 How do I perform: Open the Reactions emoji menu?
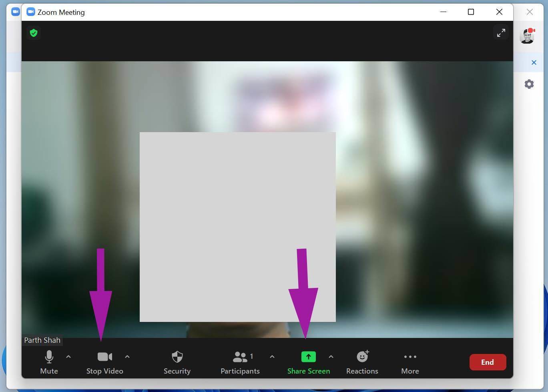click(362, 362)
